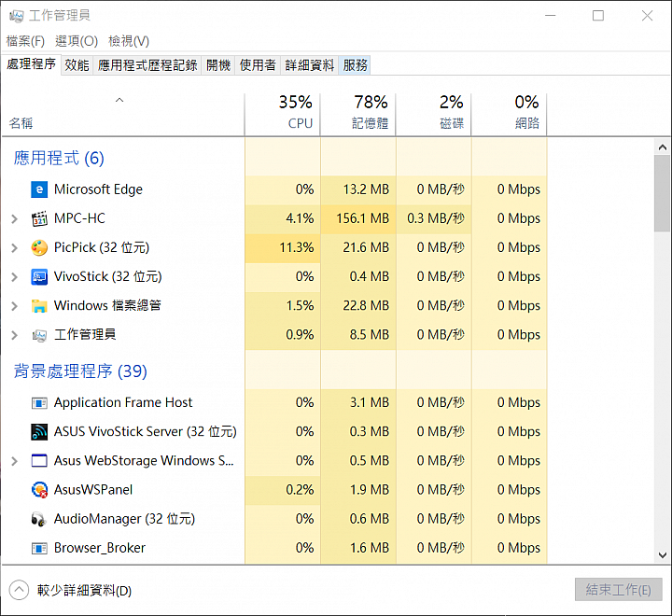This screenshot has height=616, width=672.
Task: Open the 選項(O) menu
Action: coord(77,41)
